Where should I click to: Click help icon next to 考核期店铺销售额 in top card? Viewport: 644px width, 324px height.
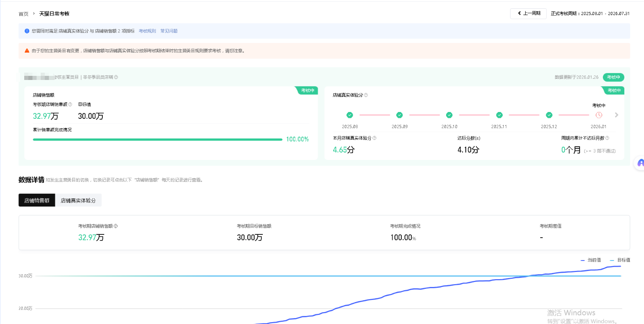(70, 104)
